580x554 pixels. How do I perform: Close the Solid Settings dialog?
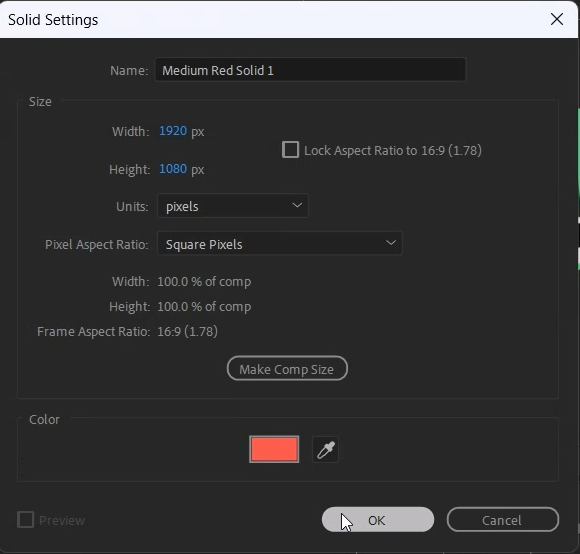[x=557, y=19]
